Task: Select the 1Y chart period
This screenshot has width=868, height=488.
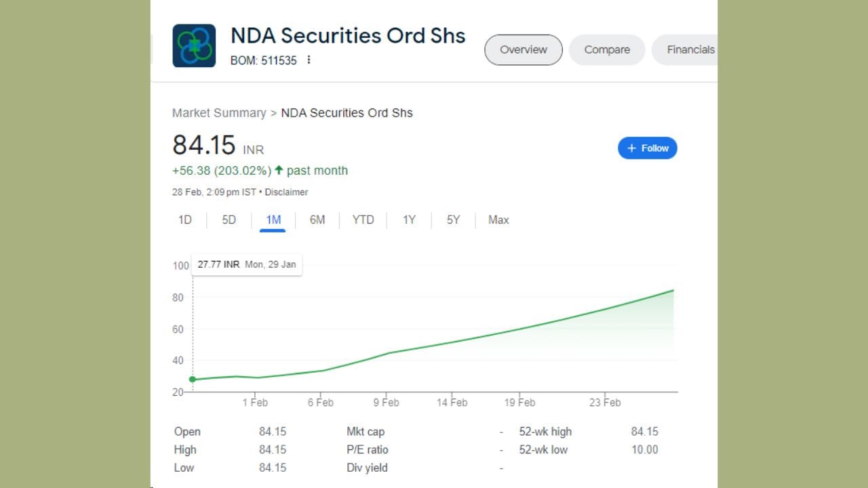Action: tap(408, 220)
